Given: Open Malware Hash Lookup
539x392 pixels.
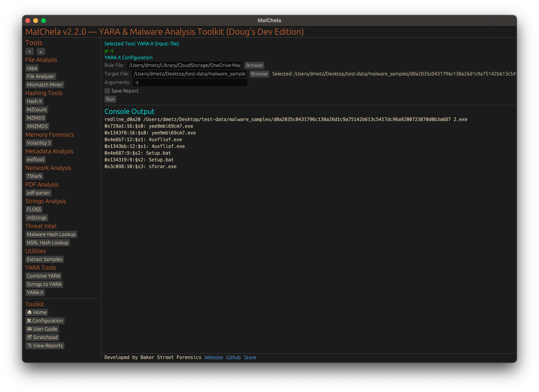Looking at the screenshot, I should 51,235.
